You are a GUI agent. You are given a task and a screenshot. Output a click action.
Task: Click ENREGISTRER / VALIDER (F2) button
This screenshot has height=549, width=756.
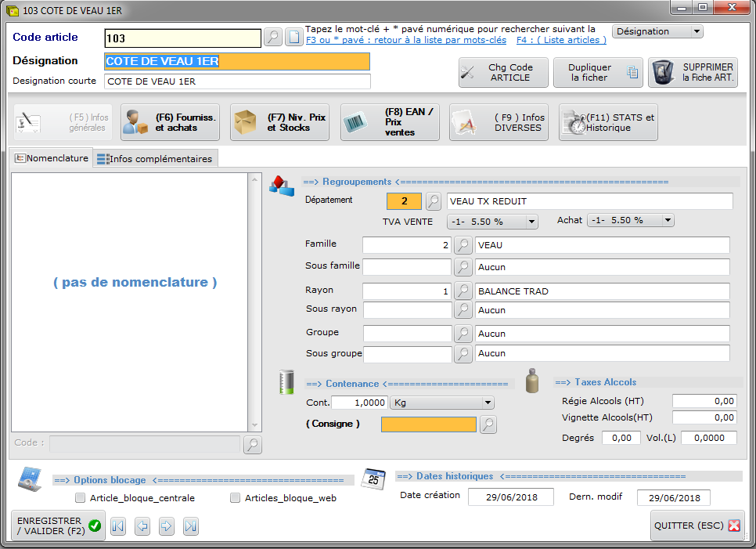59,526
